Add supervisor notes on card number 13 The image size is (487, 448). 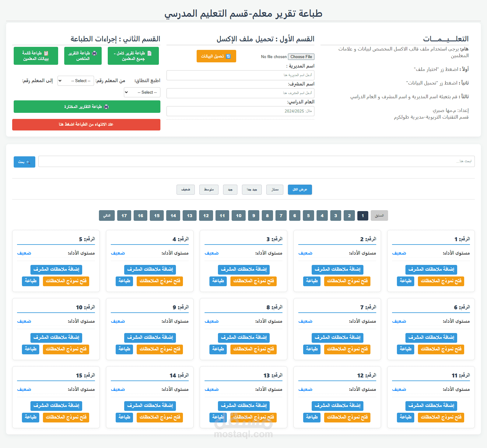point(244,406)
